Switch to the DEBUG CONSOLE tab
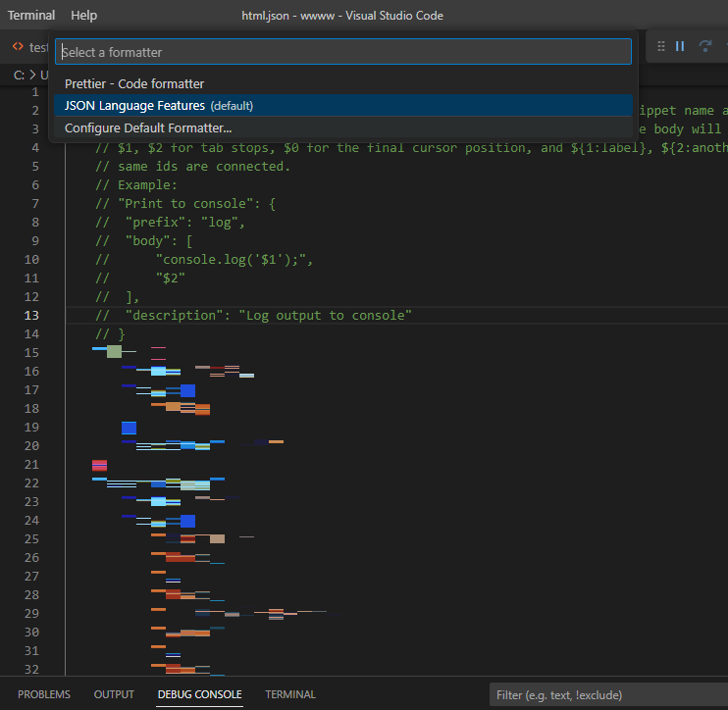This screenshot has width=728, height=710. click(199, 694)
